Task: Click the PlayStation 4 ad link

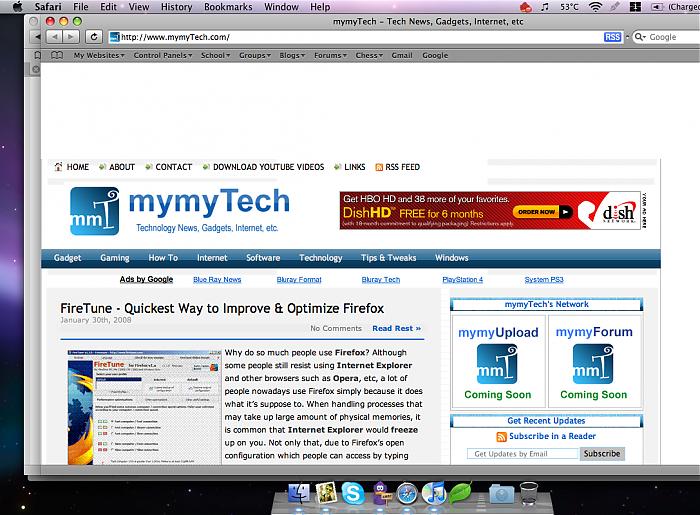Action: (462, 279)
